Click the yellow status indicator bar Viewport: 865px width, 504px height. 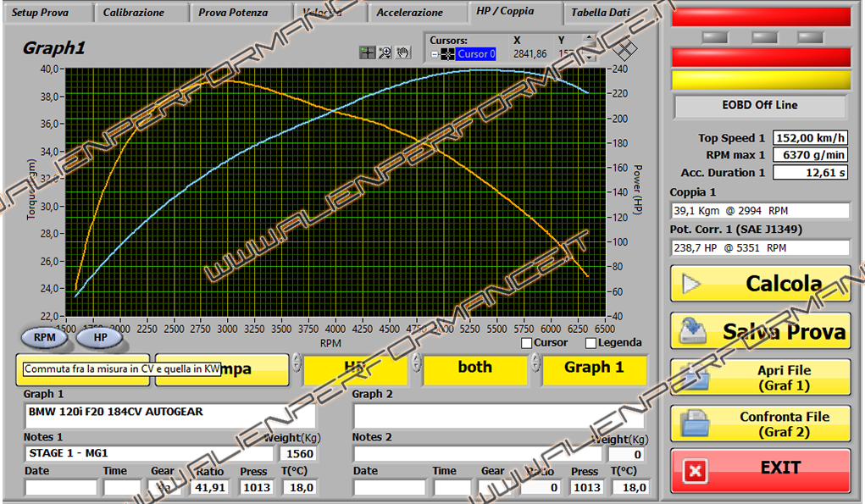760,80
